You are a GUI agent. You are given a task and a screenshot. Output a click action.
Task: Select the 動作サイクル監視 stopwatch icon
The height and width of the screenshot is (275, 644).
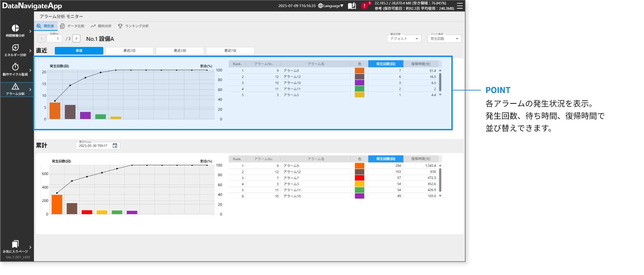point(15,67)
